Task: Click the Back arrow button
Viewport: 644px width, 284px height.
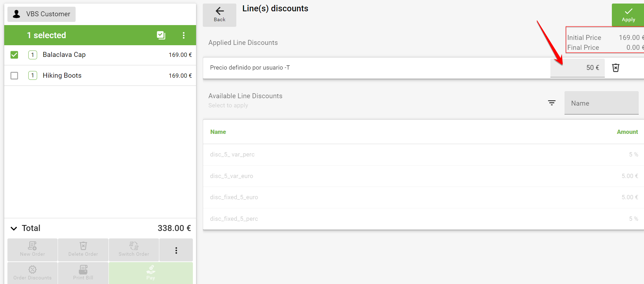Action: [219, 15]
